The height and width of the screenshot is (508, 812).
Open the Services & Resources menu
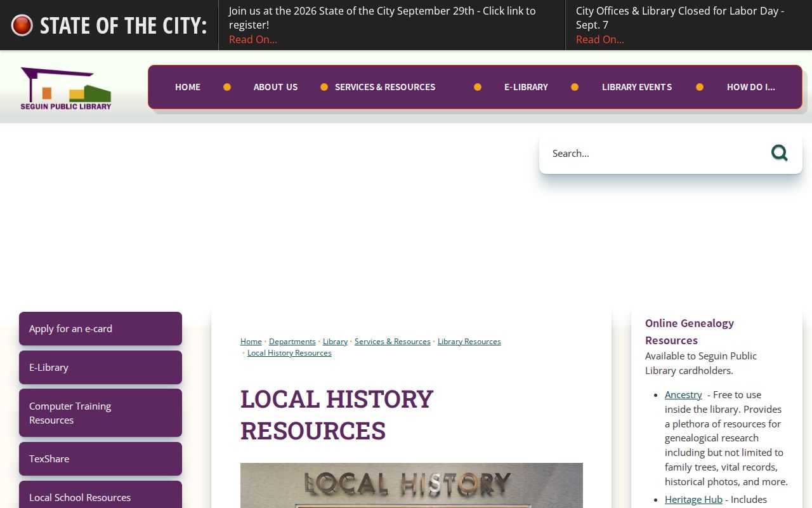pyautogui.click(x=385, y=87)
